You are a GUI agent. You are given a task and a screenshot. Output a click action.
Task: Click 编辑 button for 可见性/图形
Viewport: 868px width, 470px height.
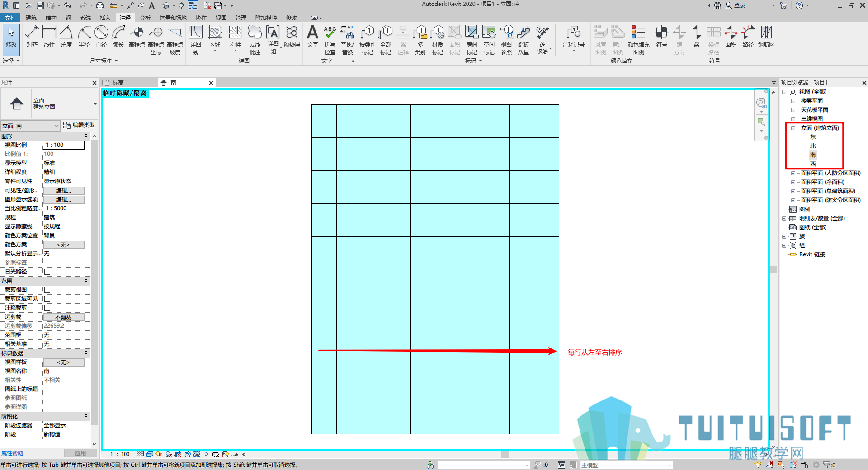(63, 190)
